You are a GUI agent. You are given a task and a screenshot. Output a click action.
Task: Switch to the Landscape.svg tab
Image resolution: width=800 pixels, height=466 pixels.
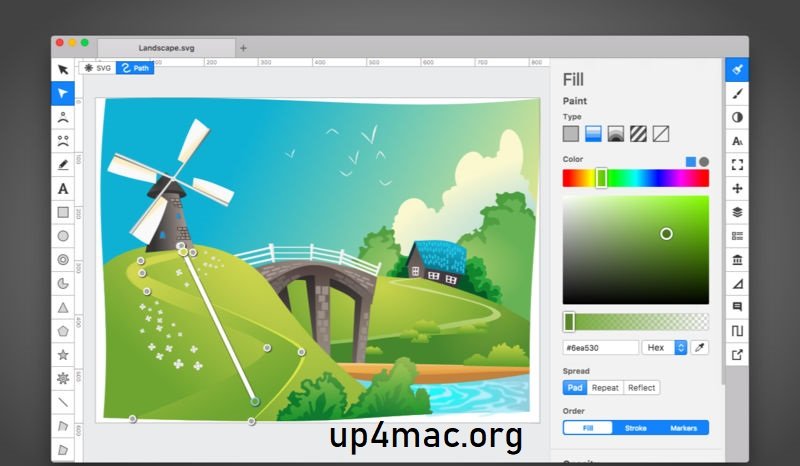pyautogui.click(x=166, y=48)
